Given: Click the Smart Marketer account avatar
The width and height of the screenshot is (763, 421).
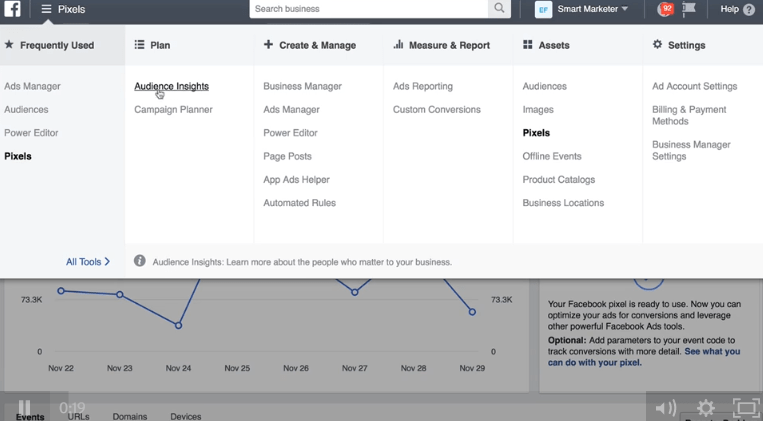Looking at the screenshot, I should pyautogui.click(x=543, y=9).
